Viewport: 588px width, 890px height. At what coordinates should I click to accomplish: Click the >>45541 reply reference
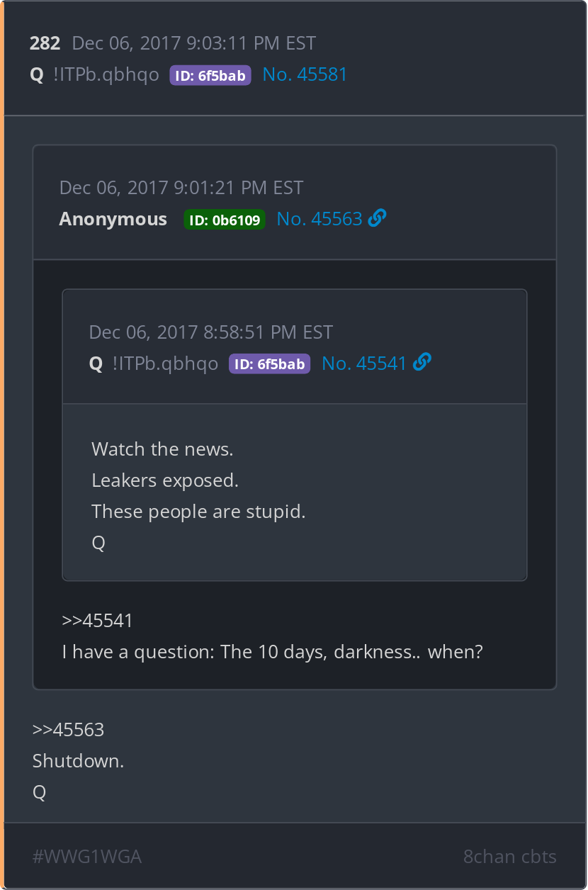pos(97,621)
